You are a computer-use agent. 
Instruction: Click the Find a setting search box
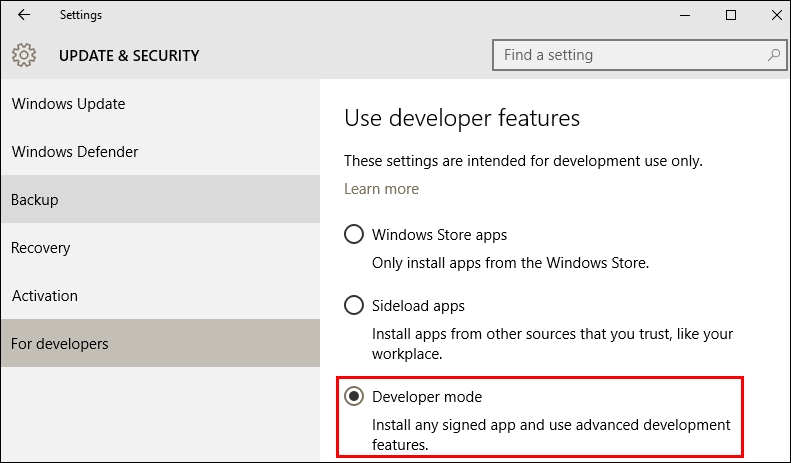tap(630, 55)
